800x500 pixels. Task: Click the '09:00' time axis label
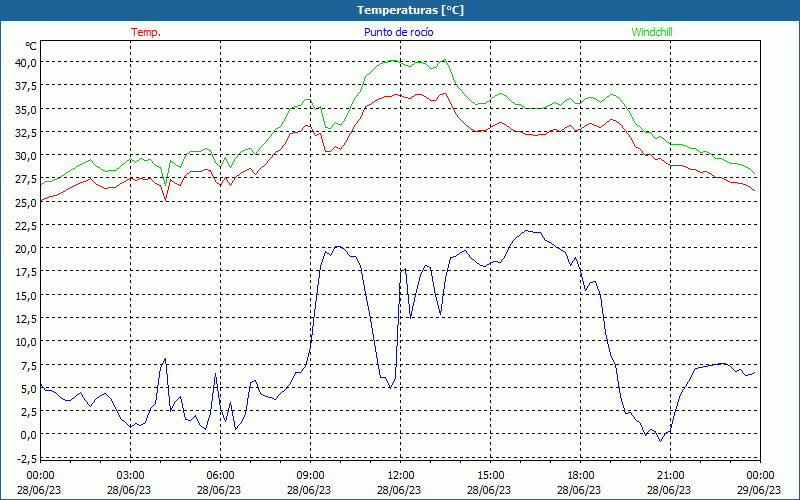click(310, 476)
